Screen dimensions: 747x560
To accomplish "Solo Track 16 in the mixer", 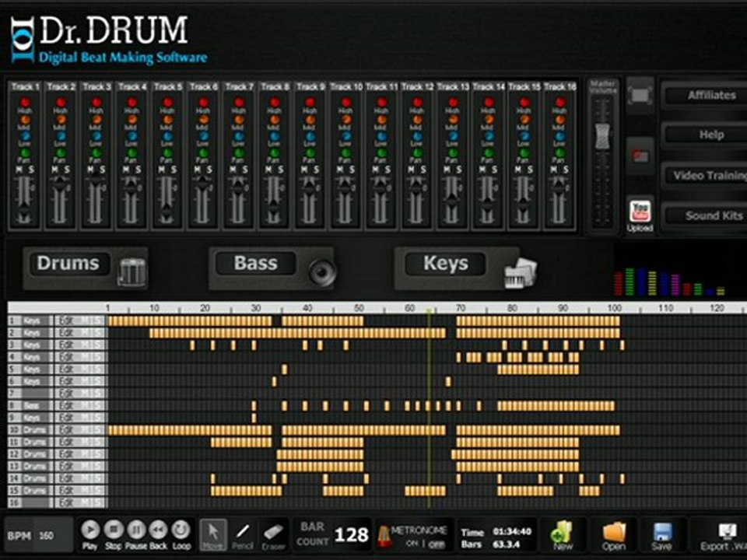I will pos(566,170).
